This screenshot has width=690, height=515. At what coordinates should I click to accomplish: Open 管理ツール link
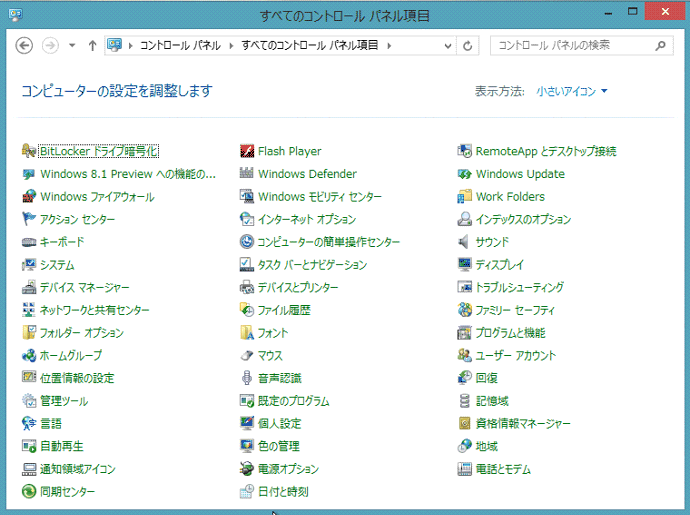coord(64,401)
